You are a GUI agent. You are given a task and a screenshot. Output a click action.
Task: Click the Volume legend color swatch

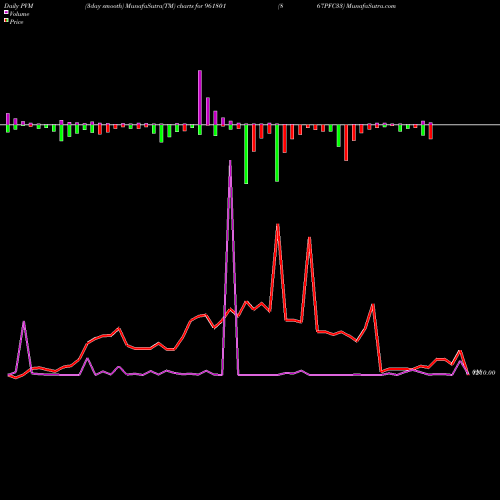[x=6, y=13]
